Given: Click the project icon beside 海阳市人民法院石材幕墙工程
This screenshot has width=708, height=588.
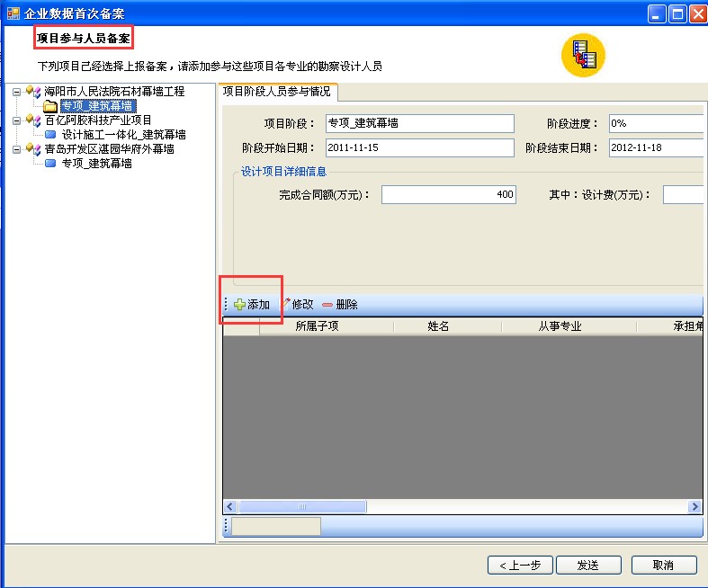Looking at the screenshot, I should coord(33,92).
